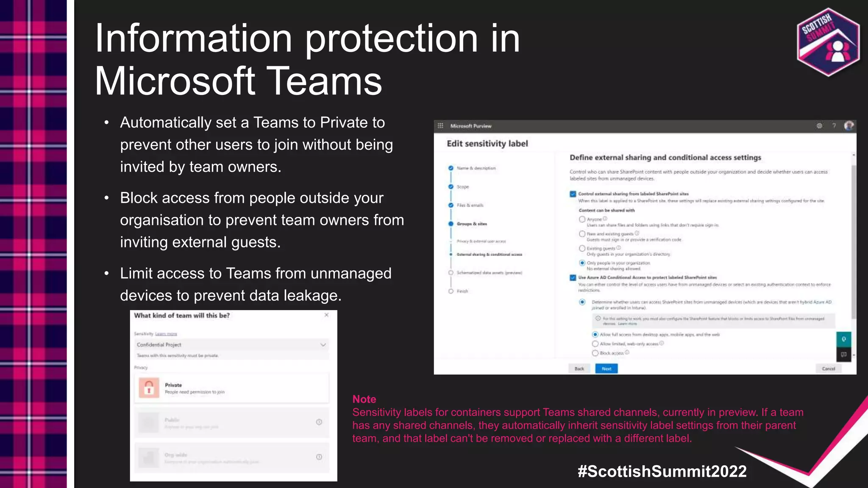Select 'Allow limited, web-only access' radio
868x488 pixels.
(595, 344)
